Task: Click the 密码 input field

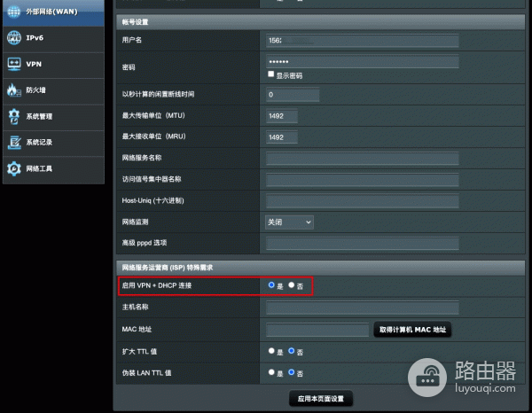Action: pos(362,61)
